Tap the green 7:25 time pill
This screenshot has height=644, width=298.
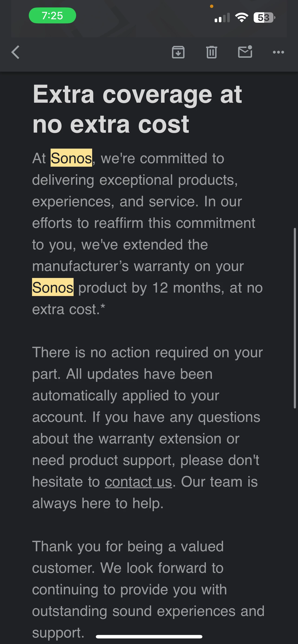click(52, 16)
